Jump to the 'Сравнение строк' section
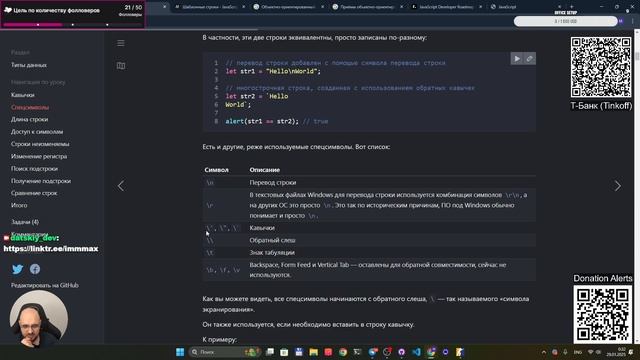Viewport: 640px width, 360px height. [x=34, y=193]
